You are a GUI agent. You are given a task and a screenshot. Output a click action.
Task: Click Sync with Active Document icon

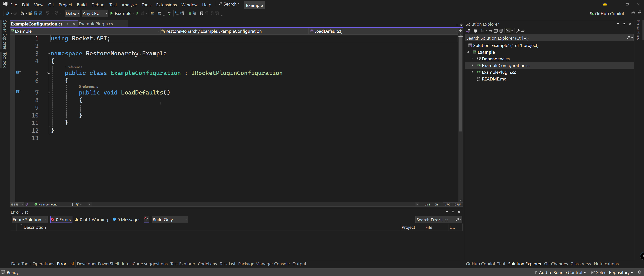click(x=491, y=31)
